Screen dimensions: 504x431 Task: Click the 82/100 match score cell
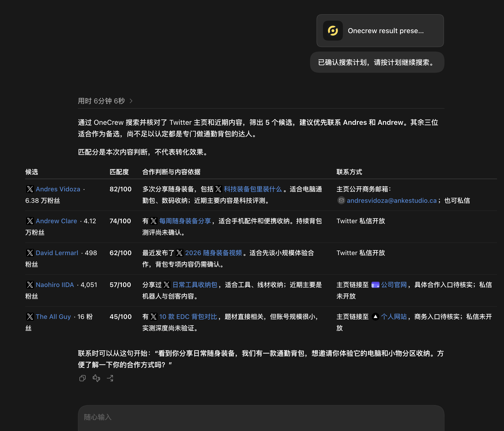121,189
